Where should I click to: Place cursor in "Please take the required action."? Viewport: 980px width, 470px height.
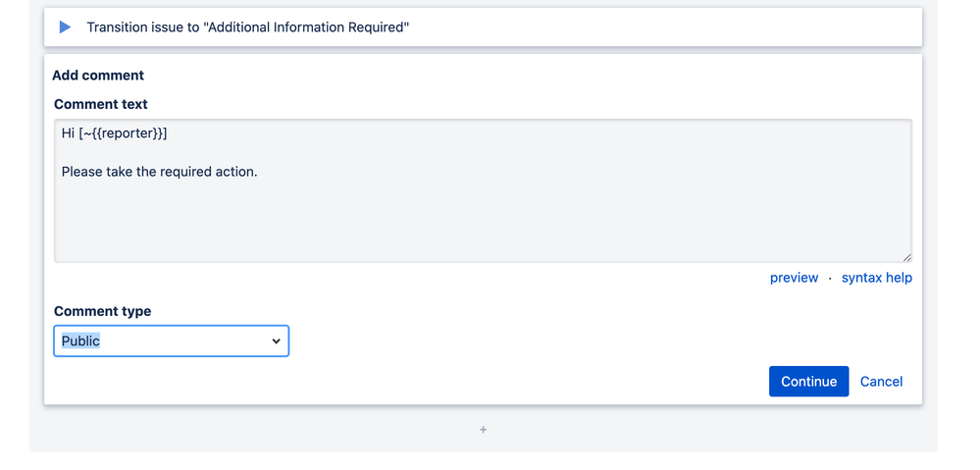point(160,172)
